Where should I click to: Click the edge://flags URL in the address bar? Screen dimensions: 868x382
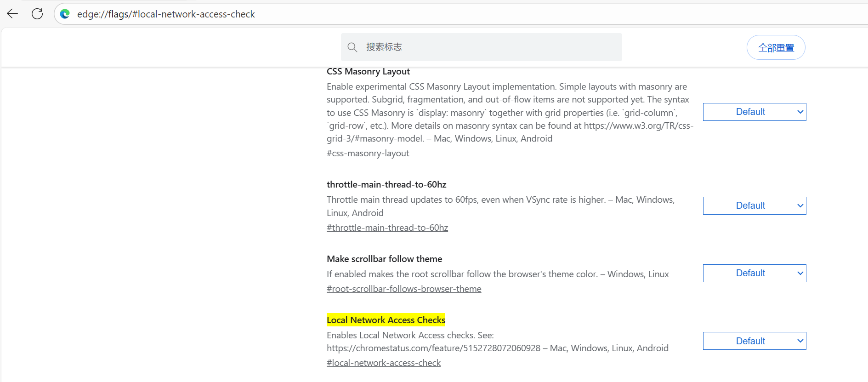pyautogui.click(x=166, y=14)
